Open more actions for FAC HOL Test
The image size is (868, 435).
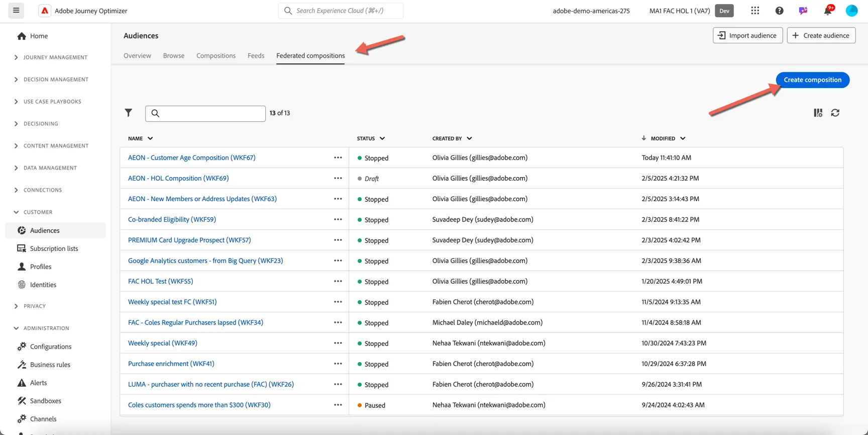point(338,282)
